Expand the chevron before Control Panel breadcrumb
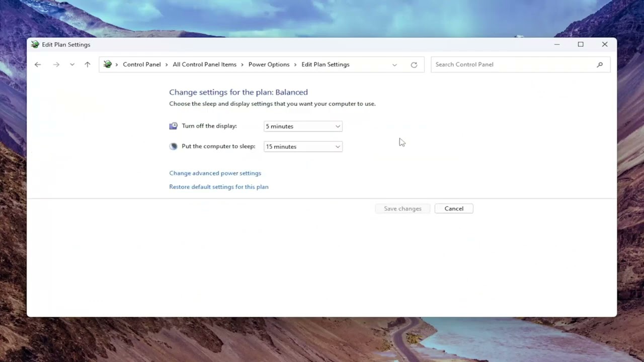The height and width of the screenshot is (362, 644). click(x=117, y=64)
